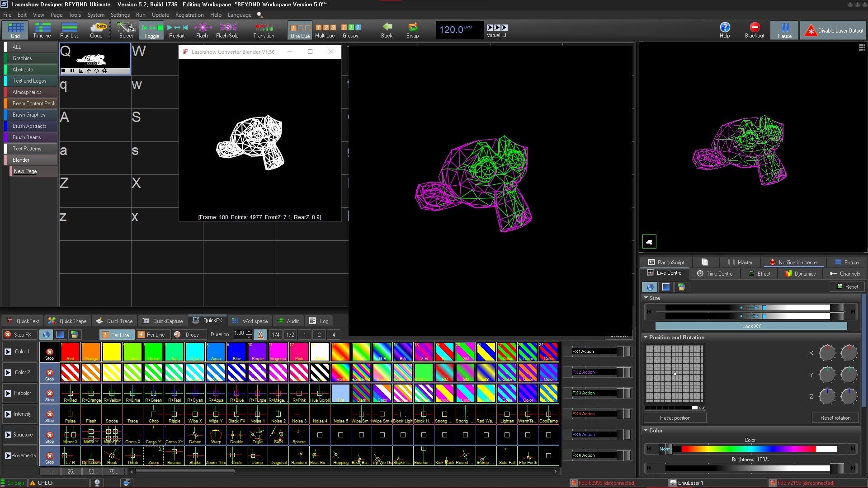Switch to the QuickTrace tab

(115, 321)
